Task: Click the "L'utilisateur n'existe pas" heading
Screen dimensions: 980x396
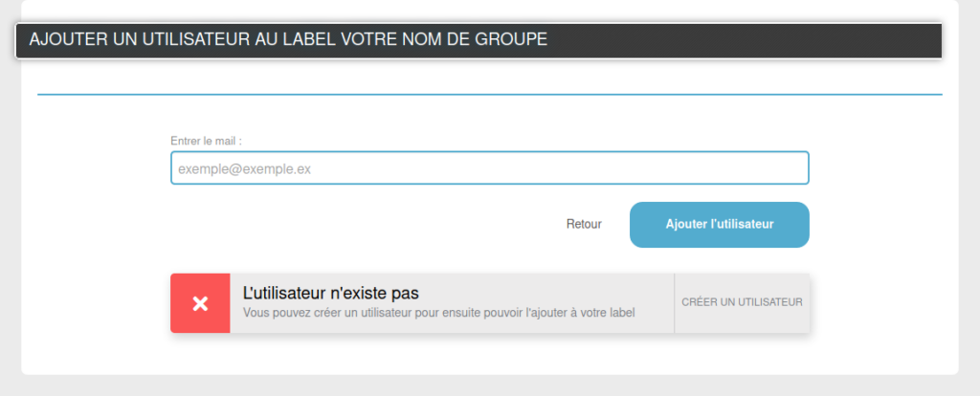Action: [x=330, y=293]
